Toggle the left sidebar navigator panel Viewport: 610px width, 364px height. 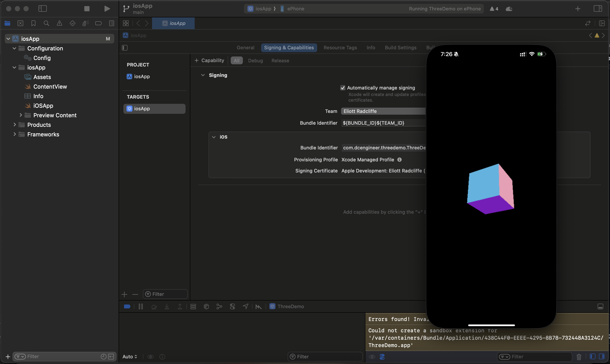pos(42,9)
